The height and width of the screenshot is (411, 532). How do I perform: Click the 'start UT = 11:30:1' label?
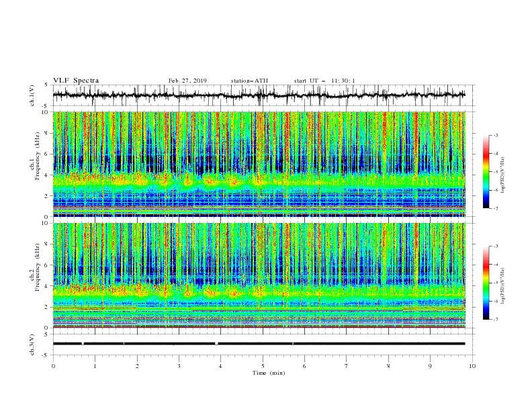(324, 81)
